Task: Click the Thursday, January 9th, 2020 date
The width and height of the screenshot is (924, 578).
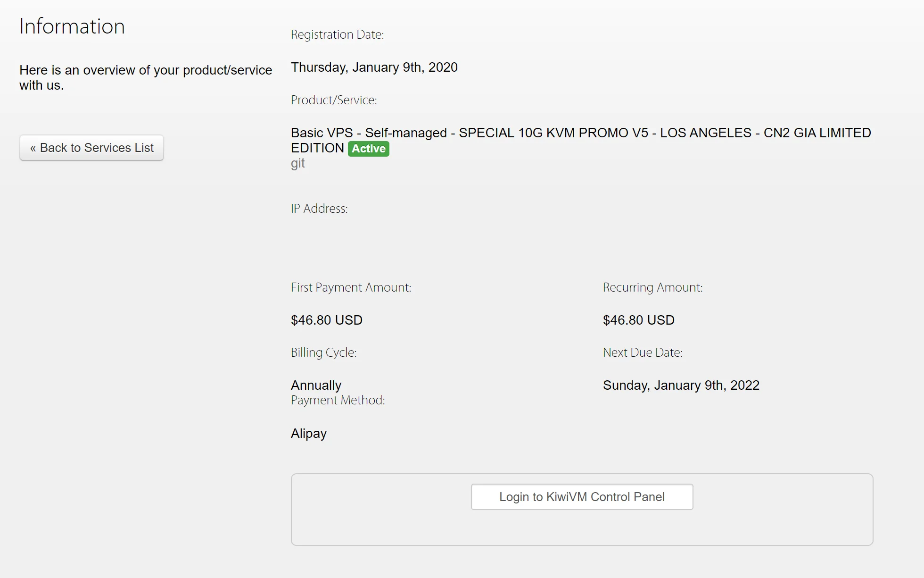Action: tap(374, 67)
